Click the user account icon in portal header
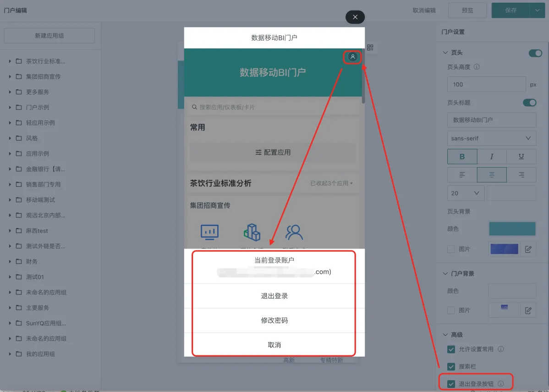This screenshot has width=549, height=392. pyautogui.click(x=352, y=57)
